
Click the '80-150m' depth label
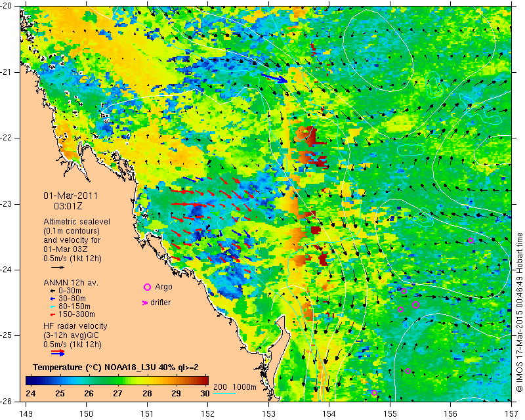point(74,306)
